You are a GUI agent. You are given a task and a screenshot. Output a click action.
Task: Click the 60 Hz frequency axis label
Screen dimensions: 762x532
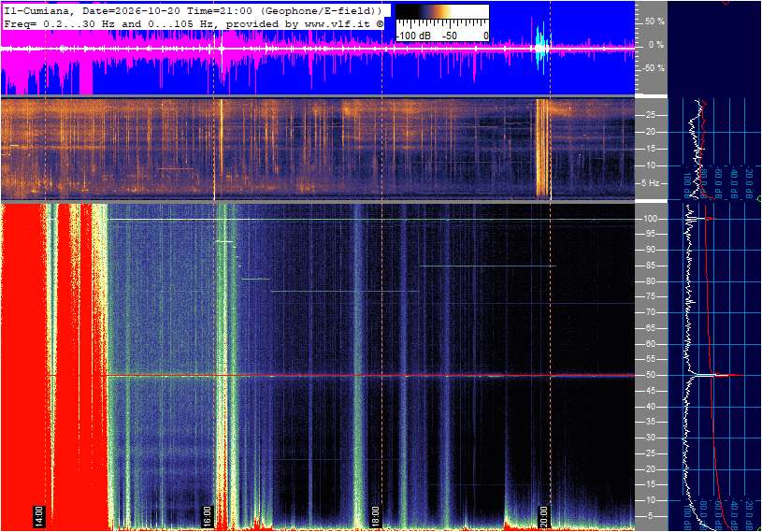point(650,344)
